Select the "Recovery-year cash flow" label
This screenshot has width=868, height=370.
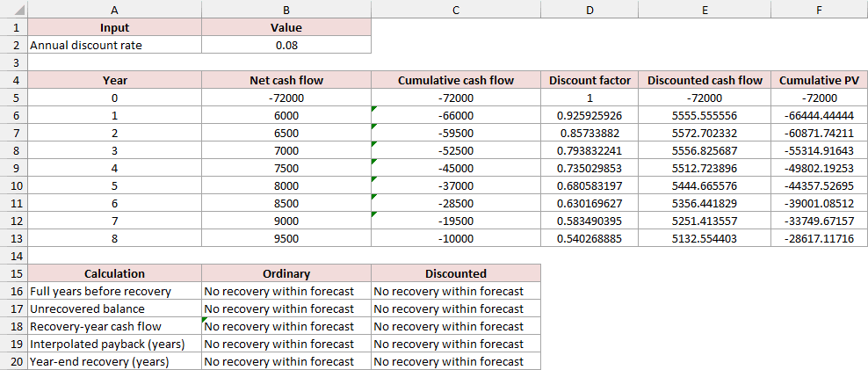114,326
